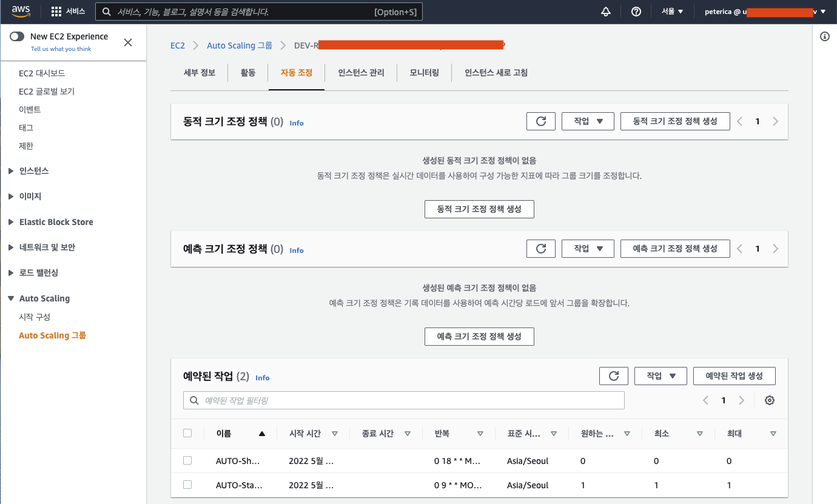Sort by 원하는 용량 column arrow

coord(627,434)
